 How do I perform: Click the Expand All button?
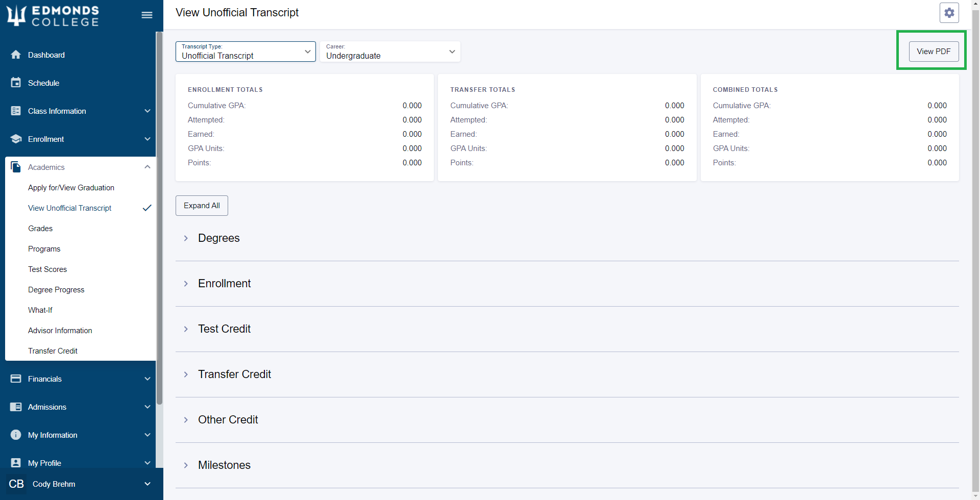pyautogui.click(x=202, y=206)
